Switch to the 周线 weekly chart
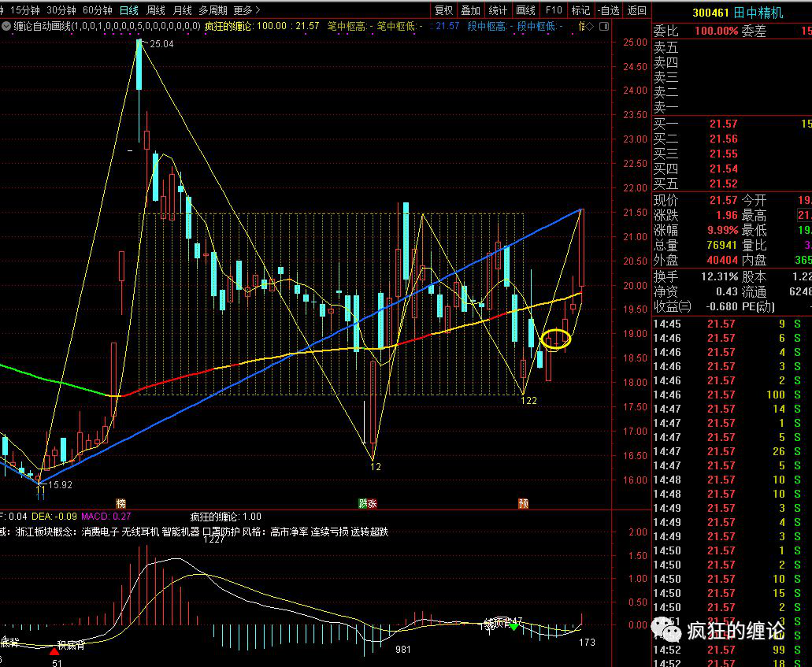The height and width of the screenshot is (667, 812). click(155, 10)
